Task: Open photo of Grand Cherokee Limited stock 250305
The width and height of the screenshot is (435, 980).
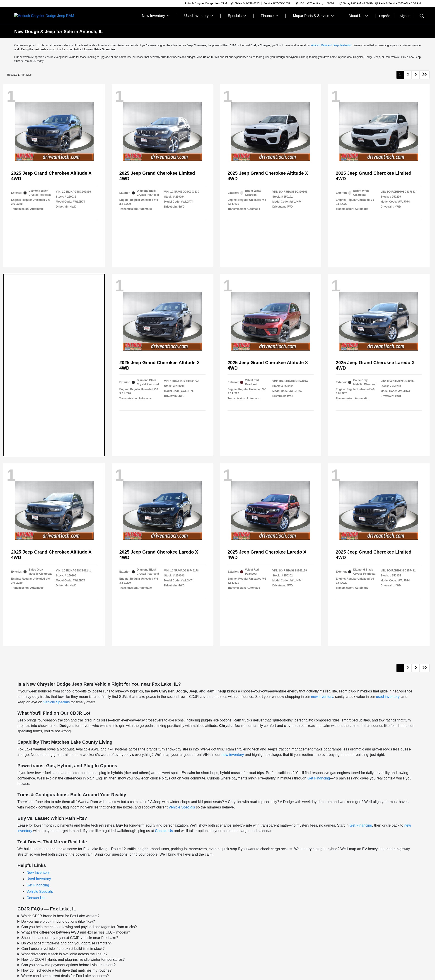Action: [x=379, y=511]
